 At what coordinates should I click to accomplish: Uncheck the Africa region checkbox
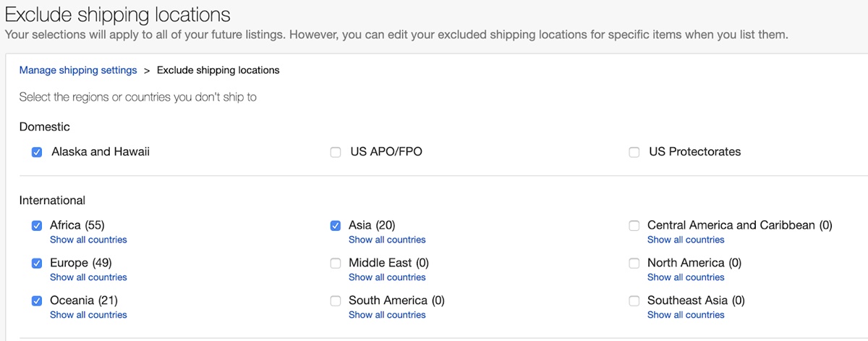point(37,226)
